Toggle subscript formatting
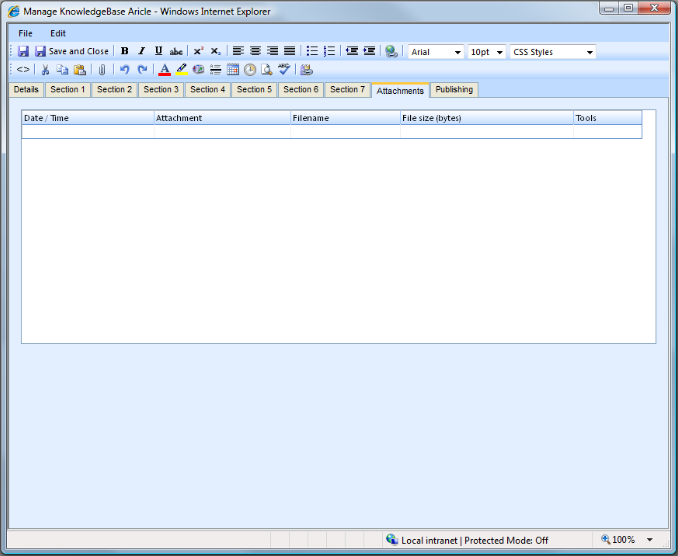This screenshot has height=556, width=678. coord(215,51)
